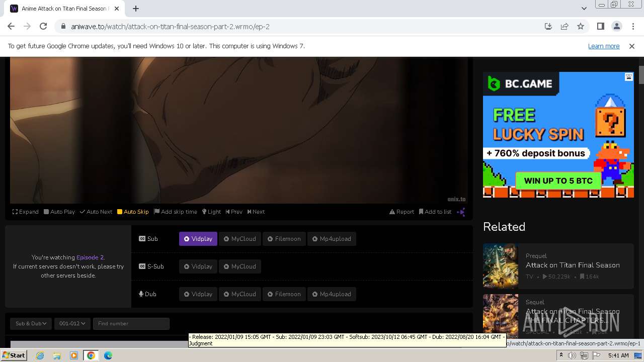
Task: Open the Chrome profile menu
Action: click(617, 26)
